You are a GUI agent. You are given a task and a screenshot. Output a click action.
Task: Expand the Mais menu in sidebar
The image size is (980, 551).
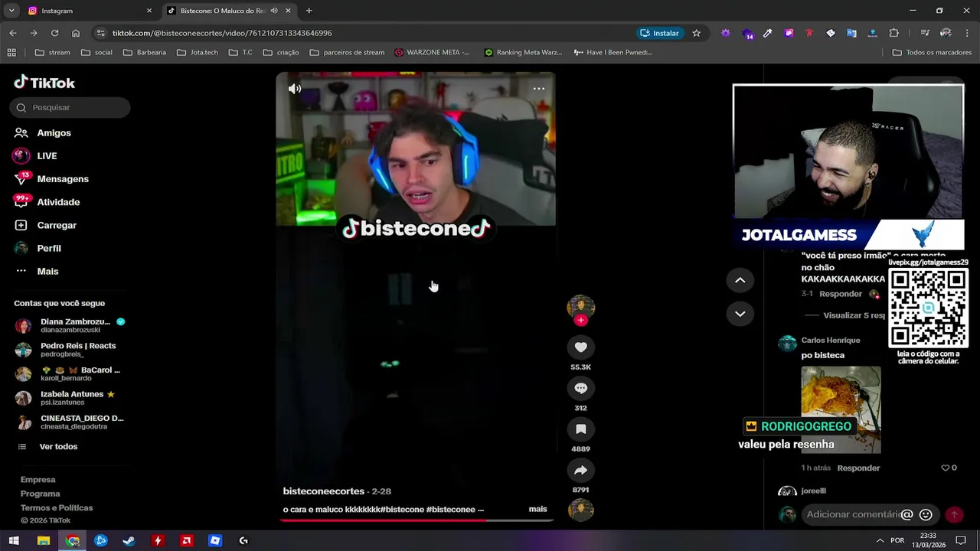pyautogui.click(x=47, y=271)
